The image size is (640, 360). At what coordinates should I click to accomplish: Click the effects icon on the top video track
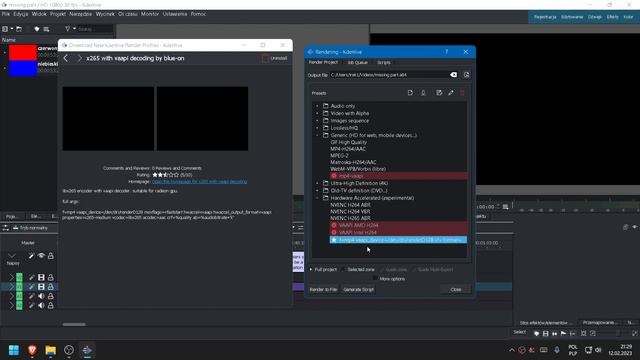point(31,278)
